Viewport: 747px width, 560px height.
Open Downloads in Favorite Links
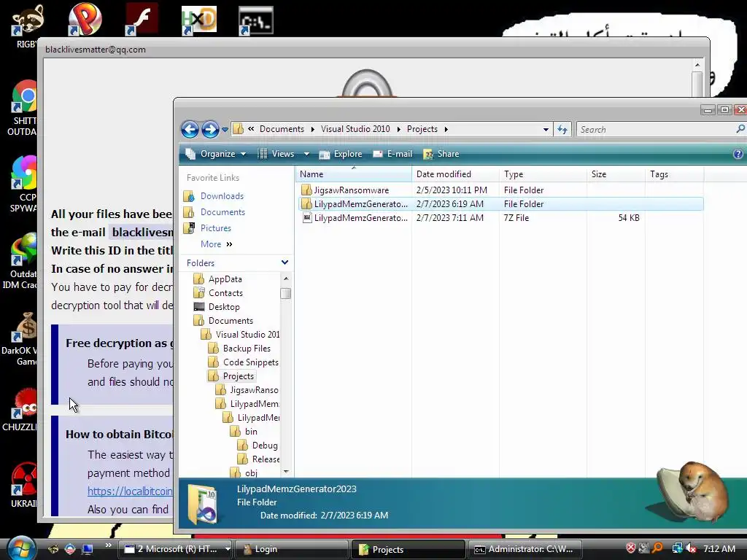click(222, 196)
